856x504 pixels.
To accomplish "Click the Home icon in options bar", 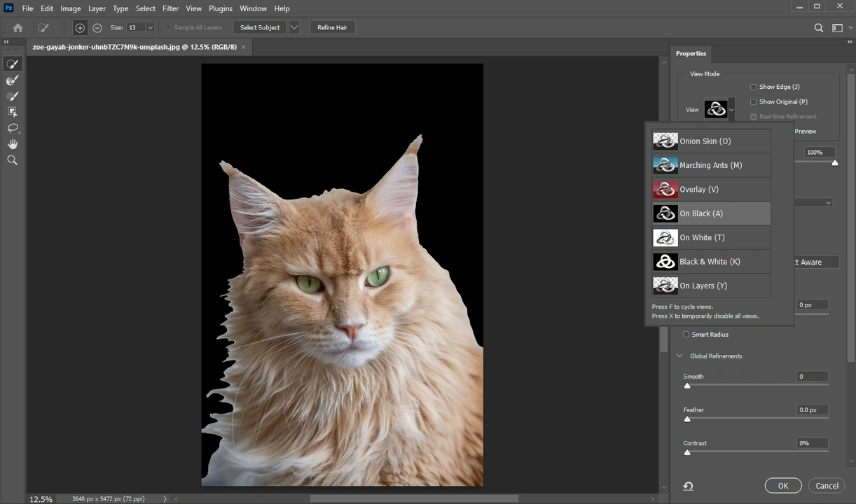I will [x=18, y=27].
